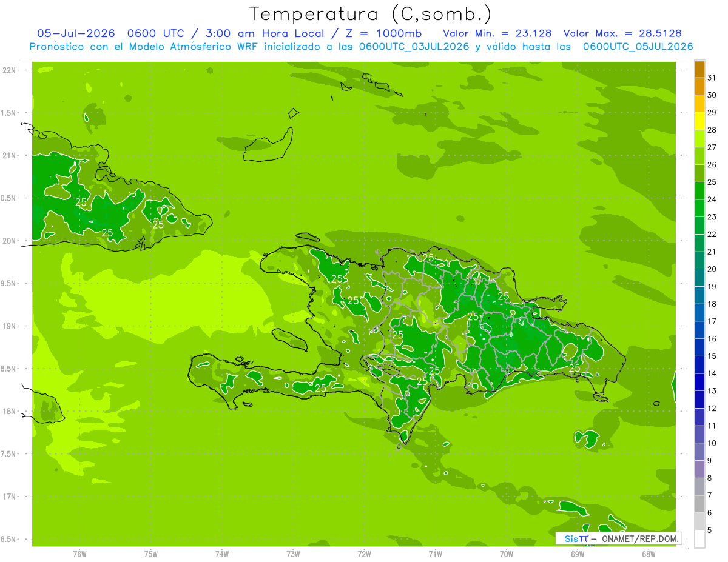Image resolution: width=728 pixels, height=562 pixels.
Task: Click the "0600UTC_05JUL2026" valid-until time
Action: (638, 47)
